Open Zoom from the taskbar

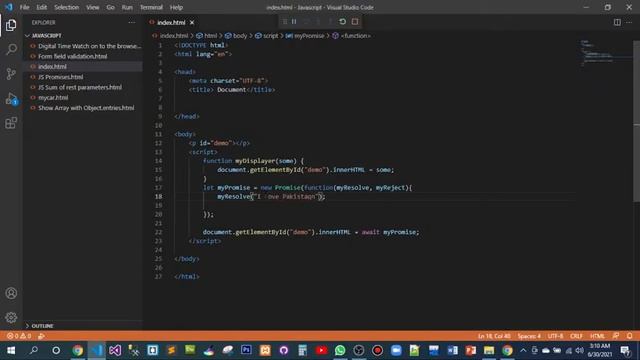click(x=396, y=351)
